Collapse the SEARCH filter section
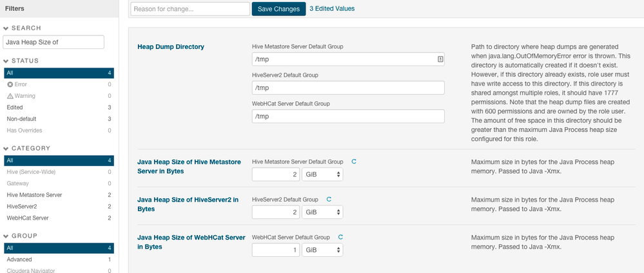This screenshot has height=273, width=644. (6, 28)
